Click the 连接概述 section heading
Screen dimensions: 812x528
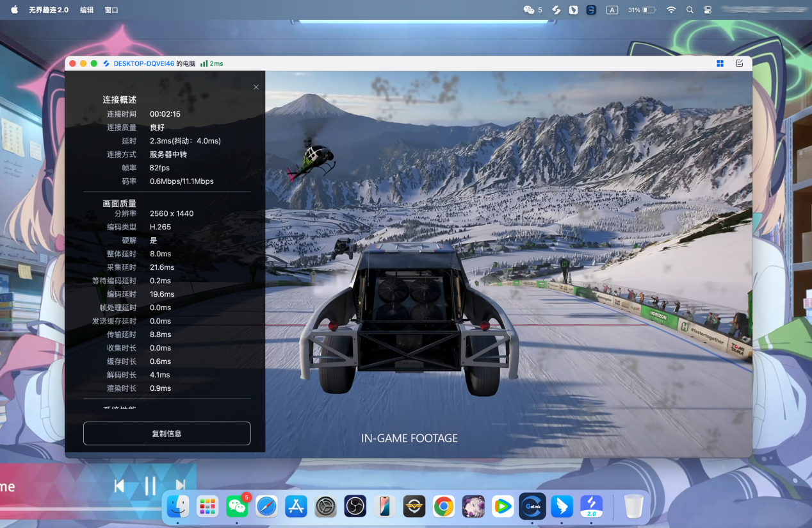click(x=120, y=100)
